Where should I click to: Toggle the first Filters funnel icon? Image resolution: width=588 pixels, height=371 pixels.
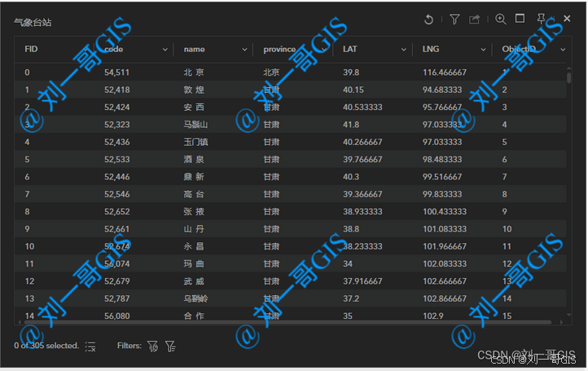coord(152,347)
